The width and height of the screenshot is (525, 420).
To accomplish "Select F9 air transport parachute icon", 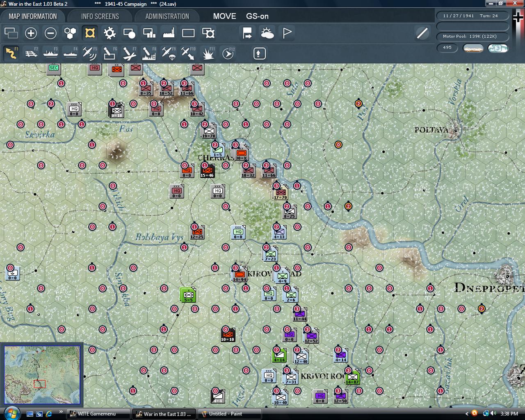I will (x=169, y=53).
